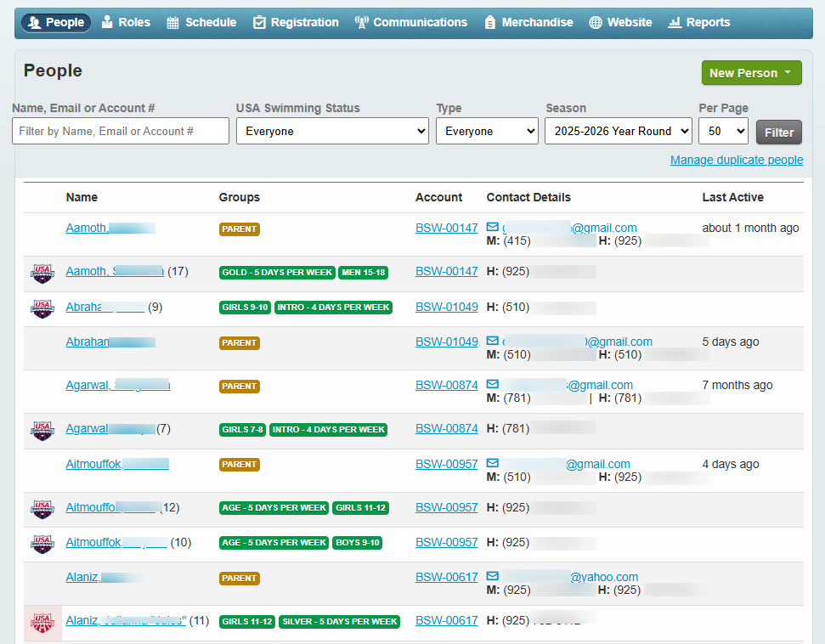The height and width of the screenshot is (644, 825).
Task: Open the Season selector dropdown
Action: pos(618,131)
